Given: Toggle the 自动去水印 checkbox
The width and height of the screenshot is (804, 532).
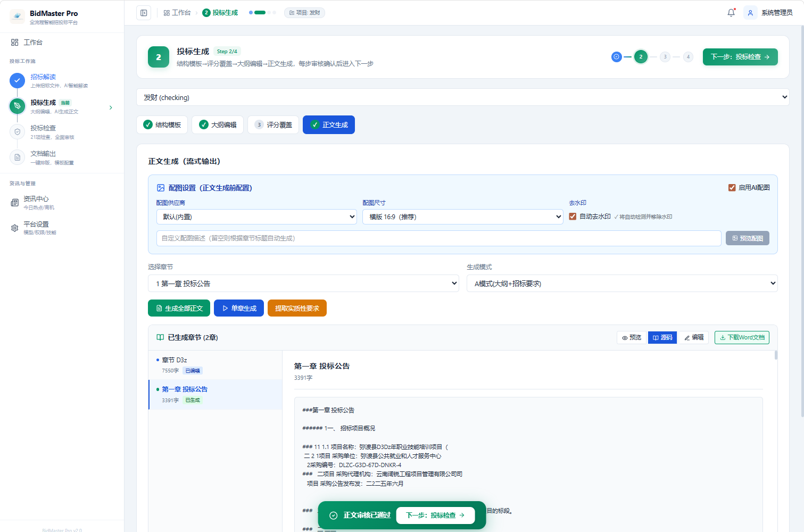Looking at the screenshot, I should tap(573, 217).
